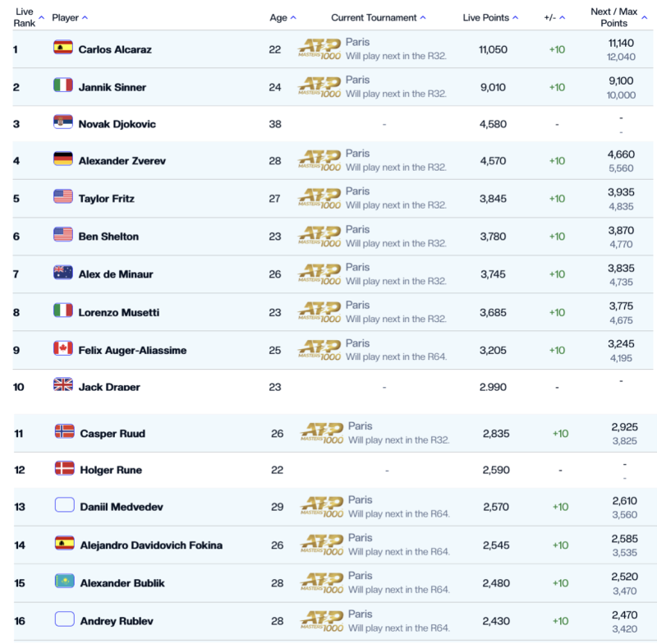
Task: Click the Paris tournament link in Ben Shelton's row
Action: [x=357, y=228]
